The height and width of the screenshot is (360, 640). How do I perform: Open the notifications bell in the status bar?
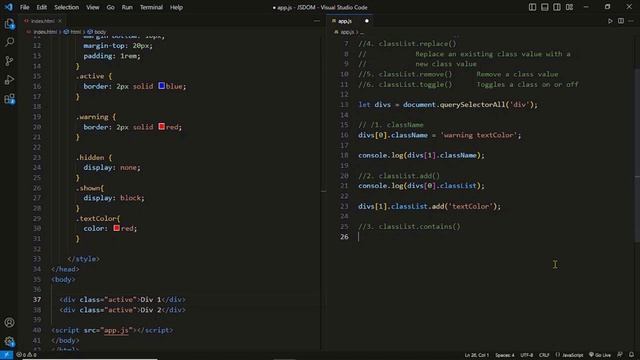tap(631, 355)
